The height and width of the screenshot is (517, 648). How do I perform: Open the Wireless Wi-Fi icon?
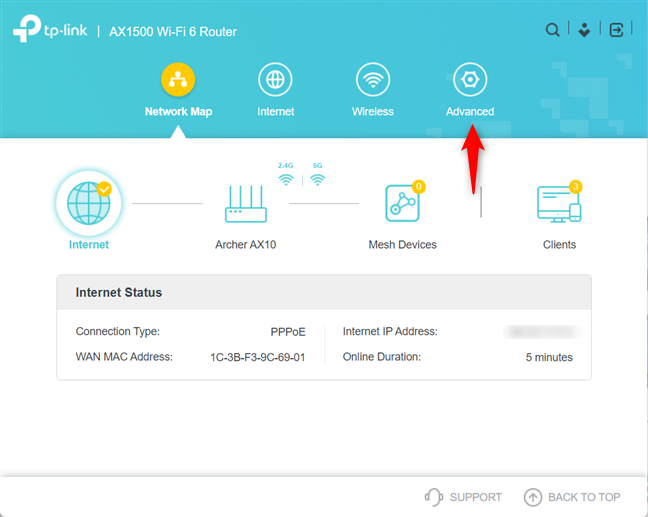[373, 79]
